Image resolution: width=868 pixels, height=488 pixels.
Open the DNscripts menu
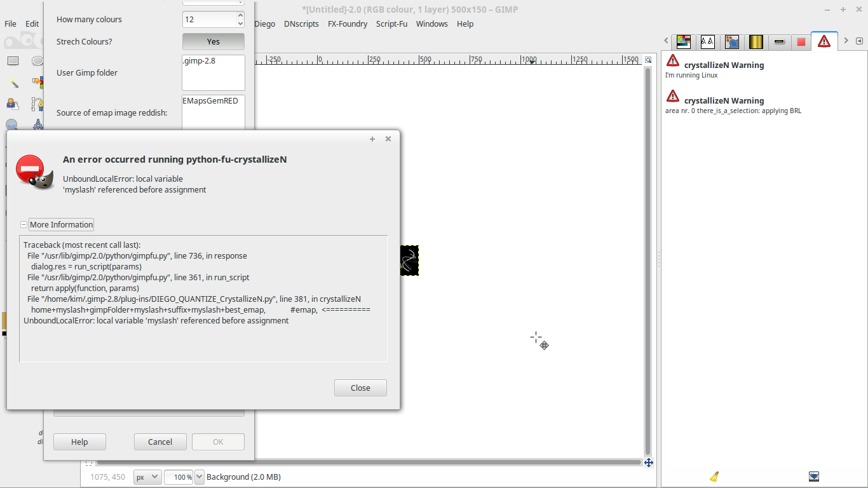tap(302, 24)
